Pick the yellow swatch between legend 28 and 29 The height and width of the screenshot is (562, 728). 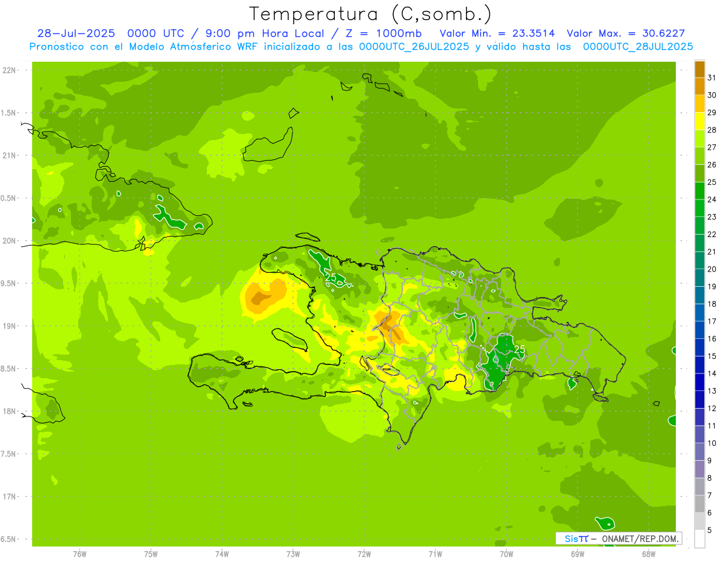coord(699,121)
